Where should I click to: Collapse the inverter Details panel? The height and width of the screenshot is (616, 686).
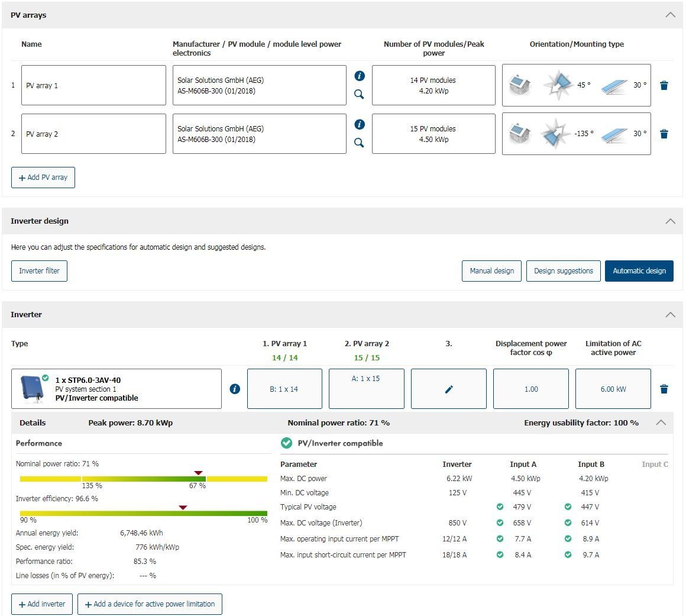661,423
